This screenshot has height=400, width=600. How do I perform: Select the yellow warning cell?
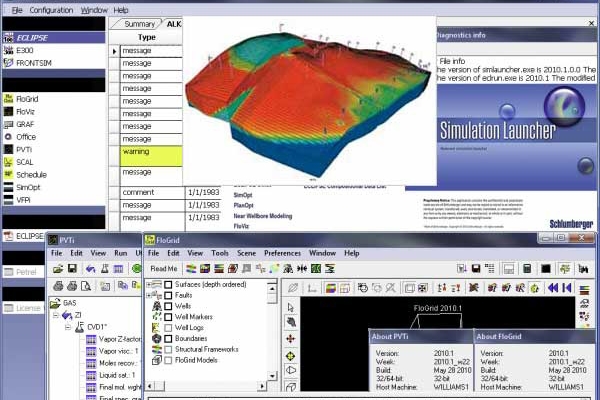point(151,156)
